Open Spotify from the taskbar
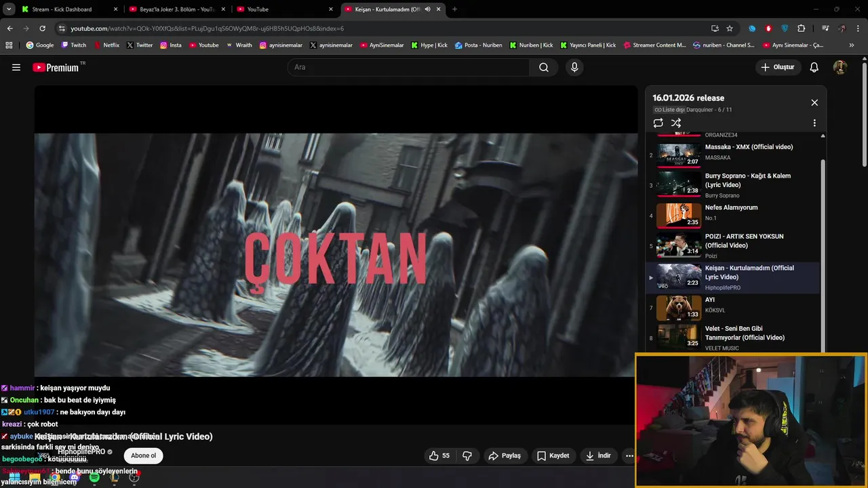 click(x=94, y=478)
